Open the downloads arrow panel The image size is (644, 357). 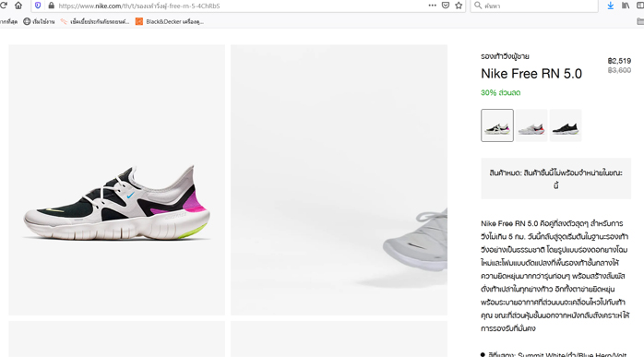click(611, 6)
